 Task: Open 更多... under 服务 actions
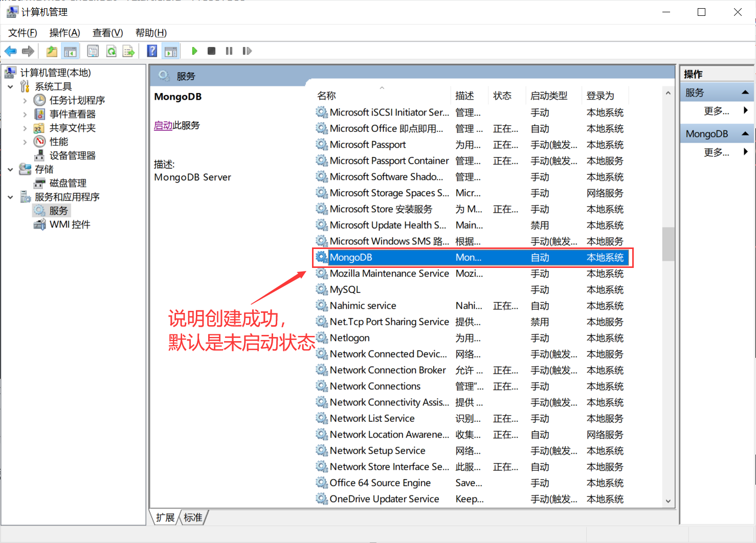pyautogui.click(x=717, y=111)
